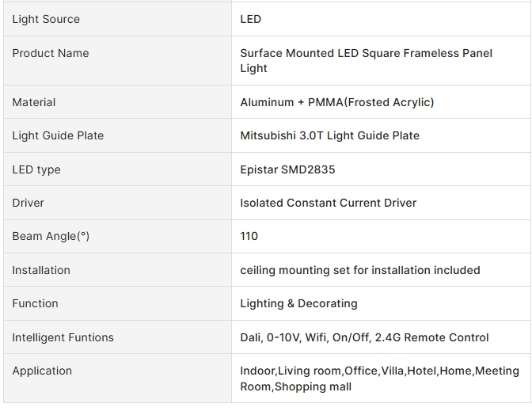This screenshot has height=411, width=532.
Task: Click Mitsubishi 3.0T Light Guide Plate value
Action: click(330, 135)
